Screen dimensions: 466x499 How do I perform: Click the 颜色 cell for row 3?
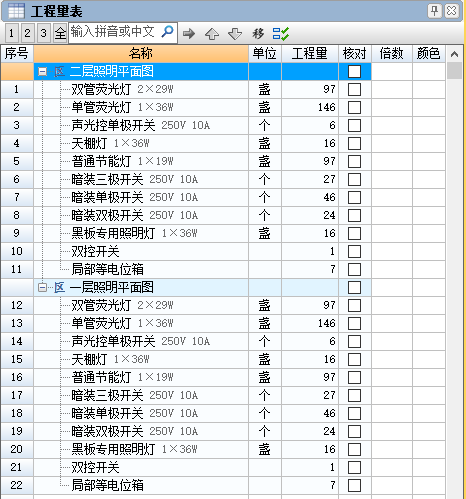tap(429, 125)
